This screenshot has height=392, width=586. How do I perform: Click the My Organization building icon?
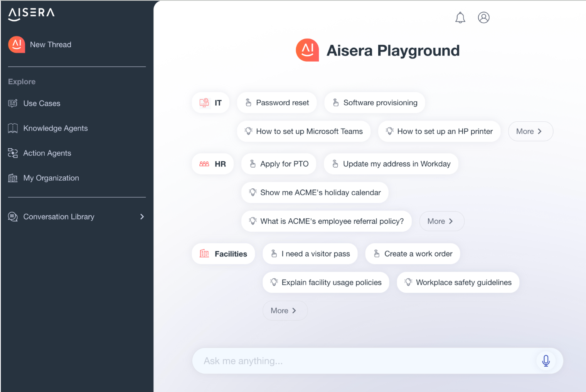[13, 178]
